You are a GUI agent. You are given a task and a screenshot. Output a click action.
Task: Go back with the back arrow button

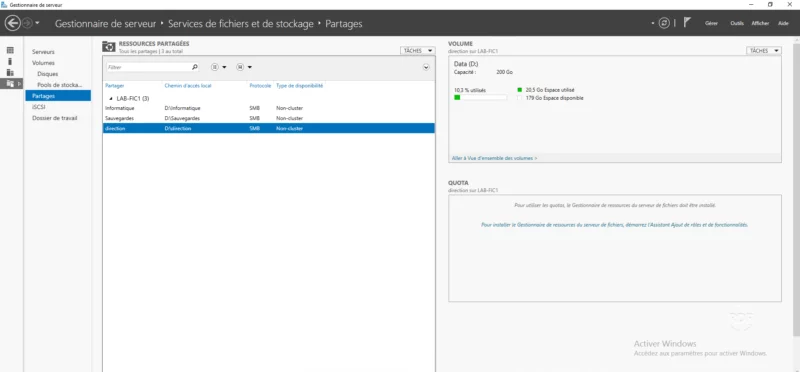12,23
